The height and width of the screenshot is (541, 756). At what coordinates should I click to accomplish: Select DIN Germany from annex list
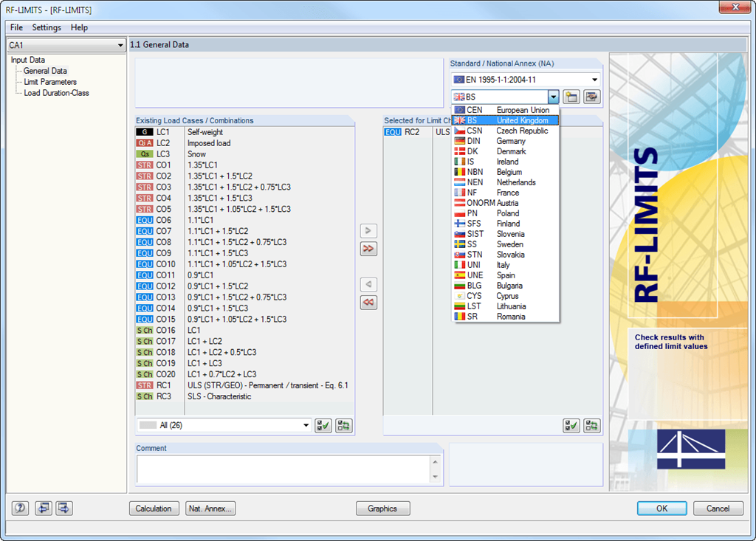(505, 141)
